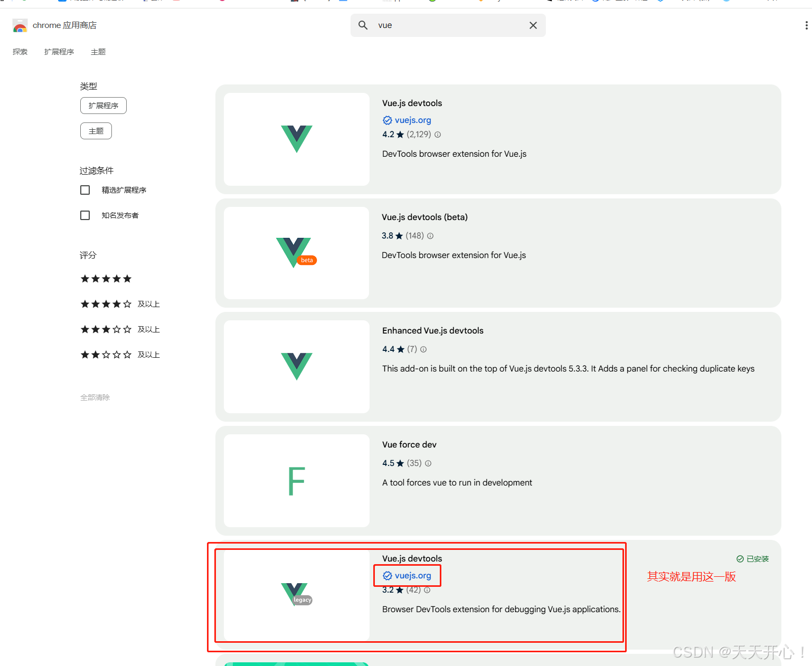The image size is (812, 666).
Task: Click the Enhanced devtools 'built on the top of' description
Action: tap(568, 369)
